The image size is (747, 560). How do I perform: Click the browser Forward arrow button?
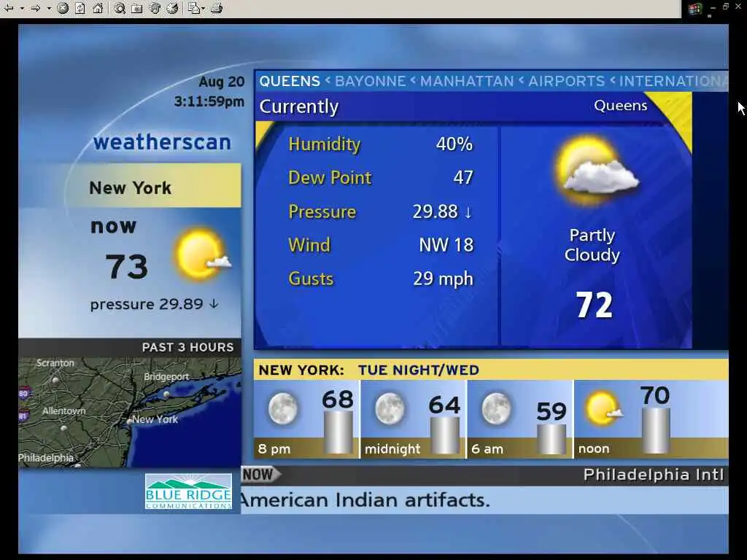pos(36,8)
